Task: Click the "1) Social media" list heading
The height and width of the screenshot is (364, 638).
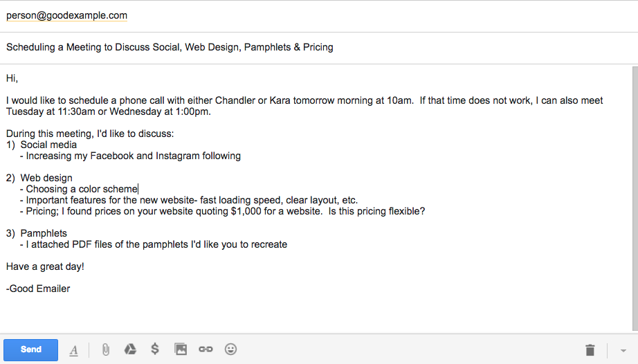Action: [x=42, y=145]
